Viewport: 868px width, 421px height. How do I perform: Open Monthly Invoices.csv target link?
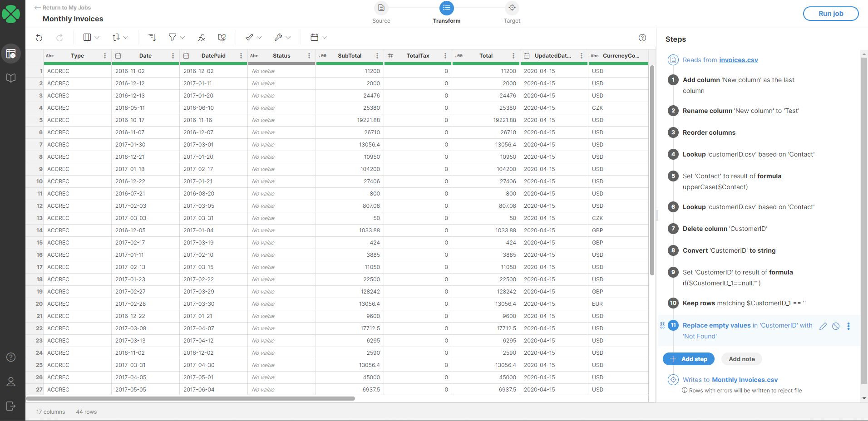coord(745,380)
